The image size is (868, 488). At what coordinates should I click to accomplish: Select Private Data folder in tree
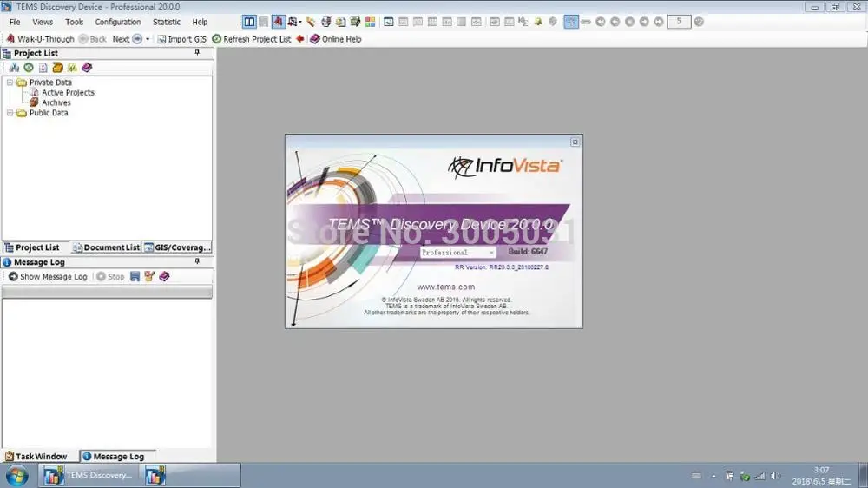point(50,82)
